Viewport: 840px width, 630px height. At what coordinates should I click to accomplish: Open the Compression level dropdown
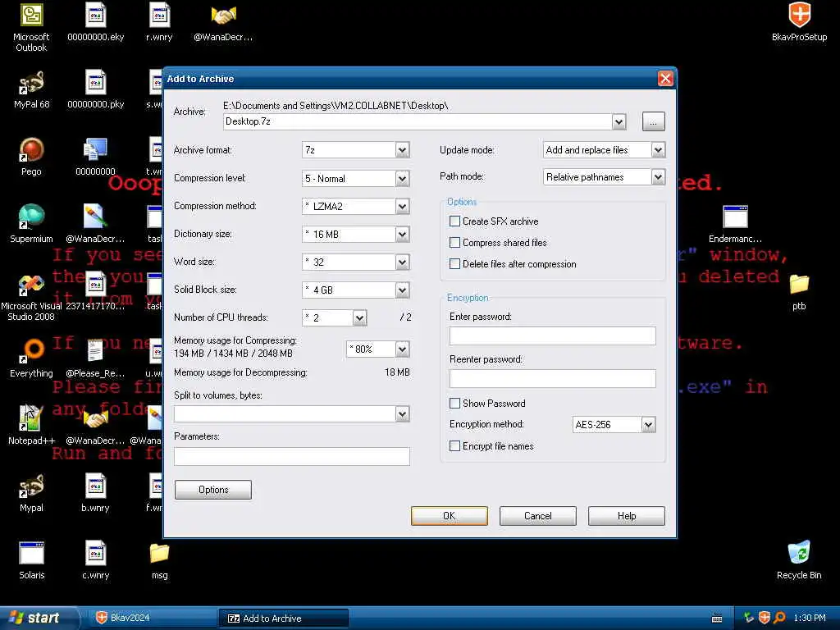(x=402, y=178)
